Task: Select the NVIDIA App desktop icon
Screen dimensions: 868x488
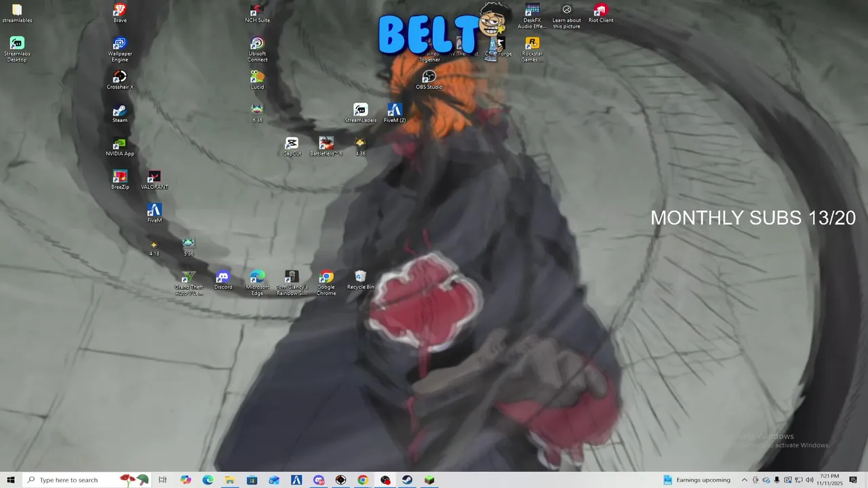Action: click(x=119, y=146)
